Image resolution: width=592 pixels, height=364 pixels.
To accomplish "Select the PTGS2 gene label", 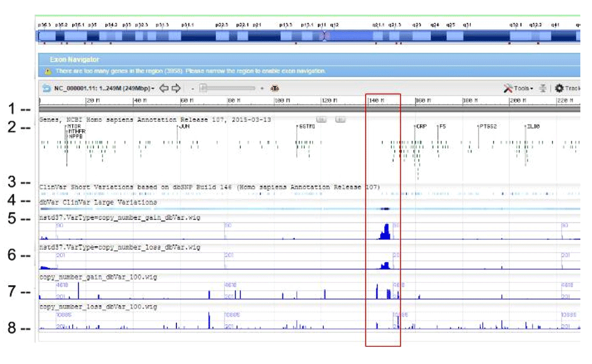I will (488, 126).
